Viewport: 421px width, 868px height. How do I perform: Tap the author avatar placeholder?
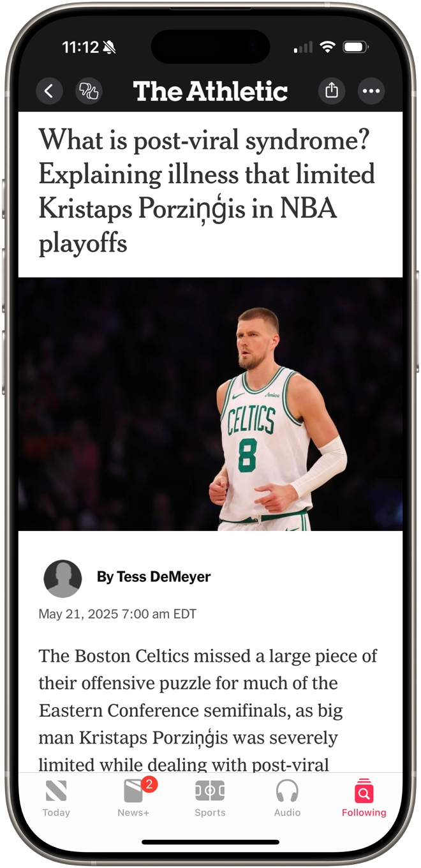(x=63, y=579)
